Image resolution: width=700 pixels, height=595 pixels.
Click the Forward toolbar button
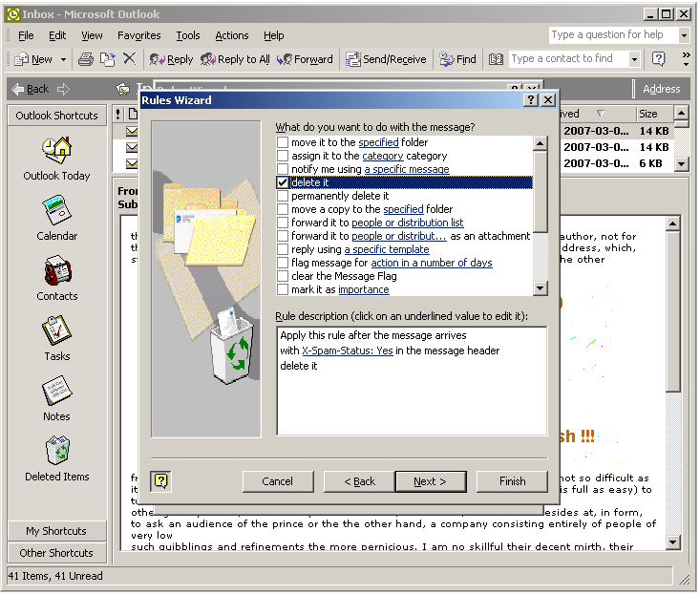[305, 59]
